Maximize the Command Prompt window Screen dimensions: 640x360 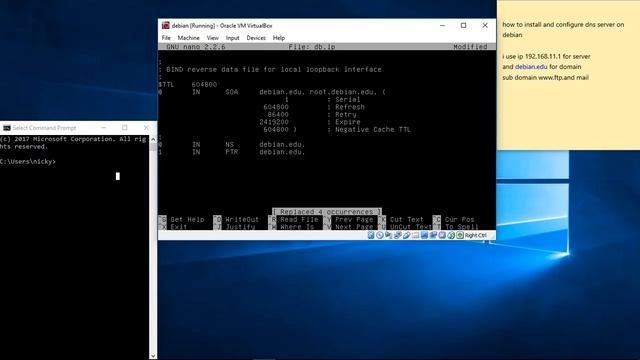pos(124,128)
